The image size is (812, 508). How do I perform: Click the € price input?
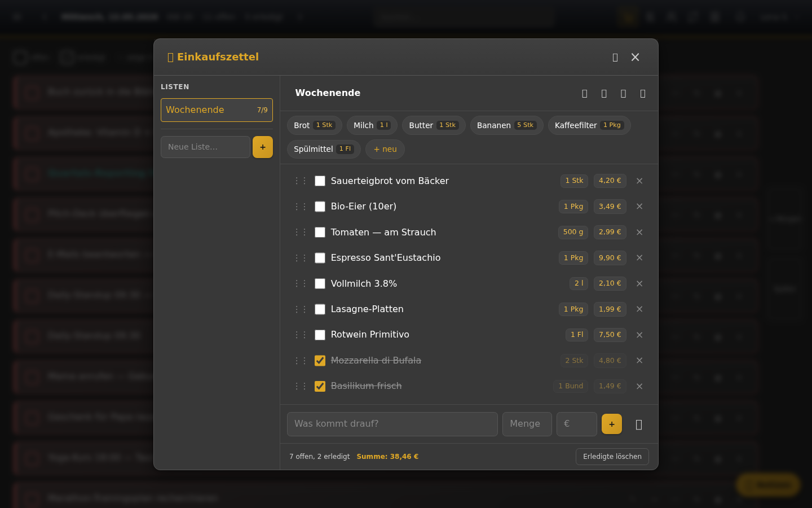pos(577,424)
